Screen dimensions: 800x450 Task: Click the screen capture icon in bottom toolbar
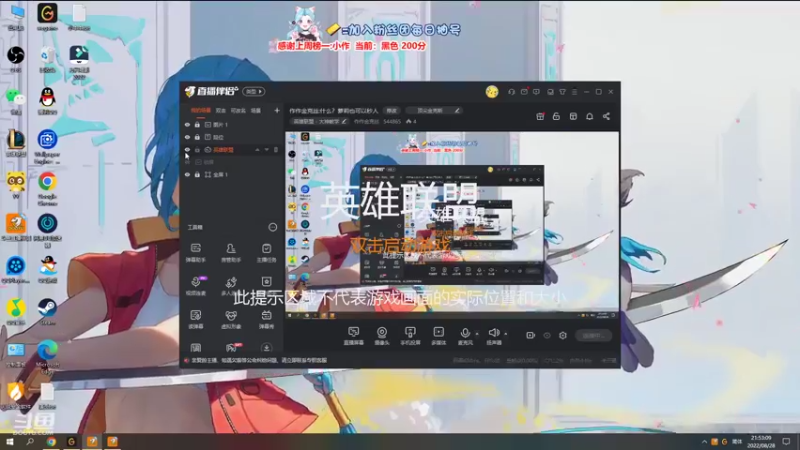click(x=353, y=335)
